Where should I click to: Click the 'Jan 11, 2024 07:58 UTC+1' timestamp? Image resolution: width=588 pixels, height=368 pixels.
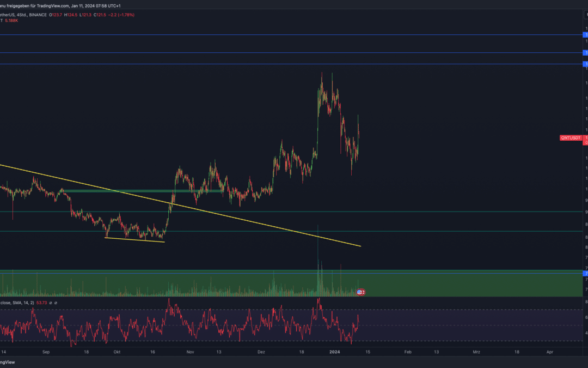(96, 6)
